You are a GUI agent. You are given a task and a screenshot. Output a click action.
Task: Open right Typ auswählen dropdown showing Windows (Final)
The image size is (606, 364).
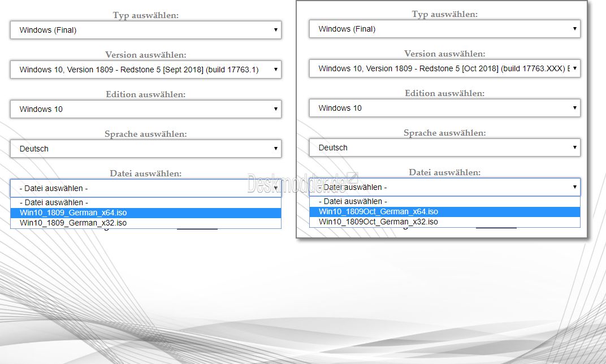[445, 29]
